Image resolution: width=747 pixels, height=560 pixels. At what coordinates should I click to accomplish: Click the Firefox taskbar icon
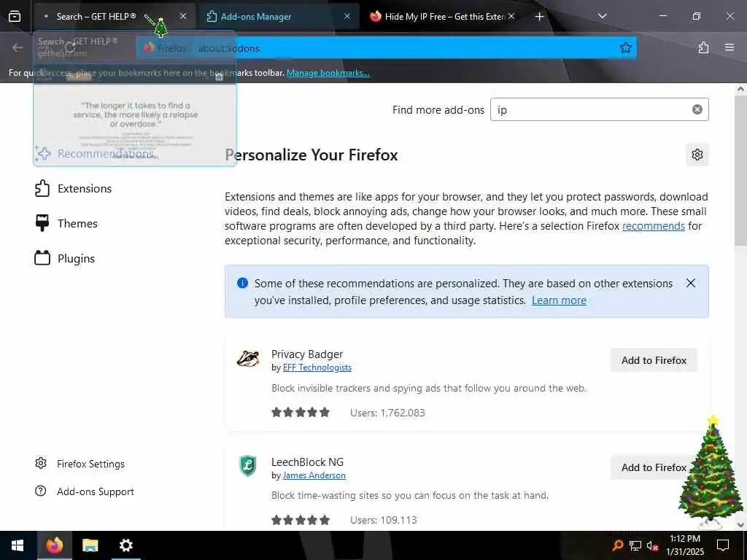click(x=54, y=545)
